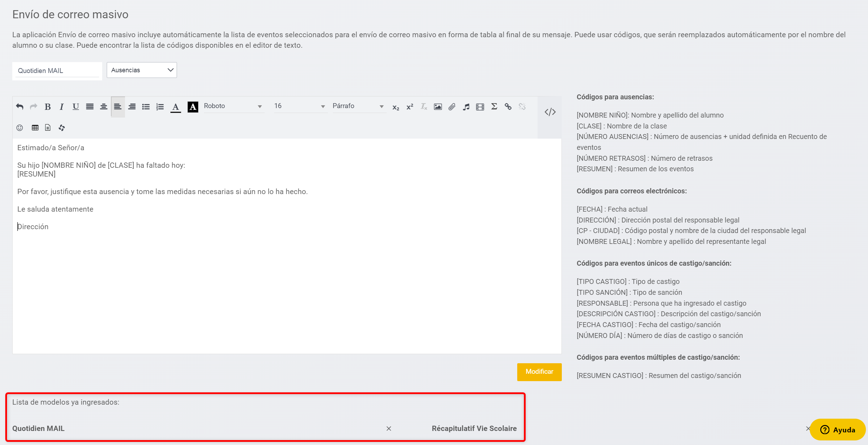868x445 pixels.
Task: Insert an audio file via the music note icon
Action: pos(466,107)
